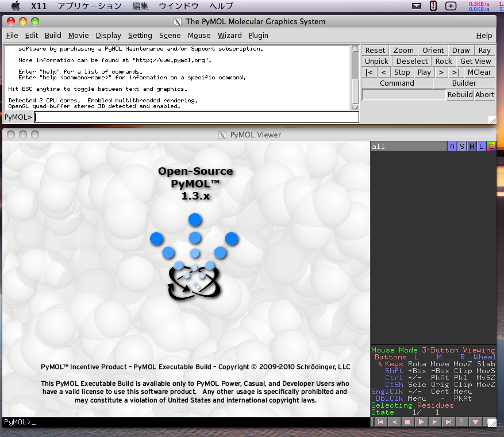Click the Play button

(424, 72)
